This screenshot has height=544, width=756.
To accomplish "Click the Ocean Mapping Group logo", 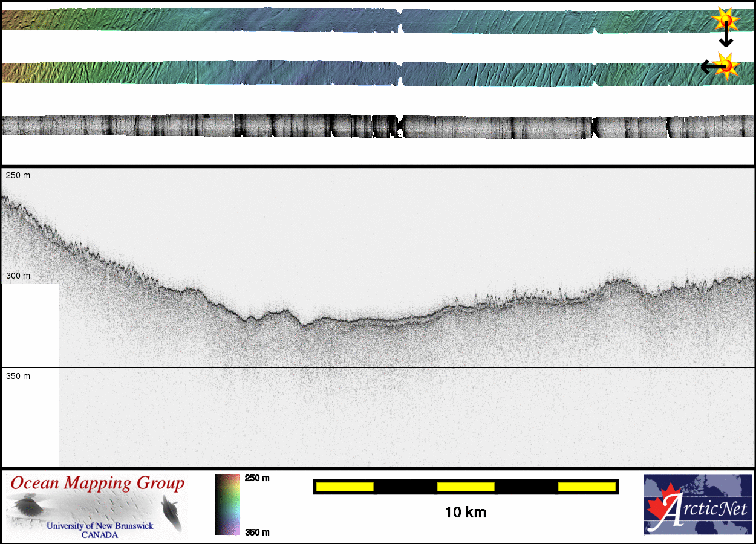I will pos(97,507).
